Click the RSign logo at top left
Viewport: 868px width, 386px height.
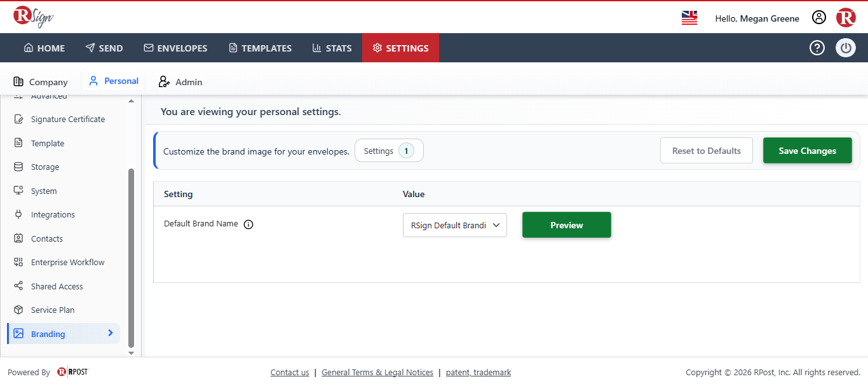coord(33,17)
